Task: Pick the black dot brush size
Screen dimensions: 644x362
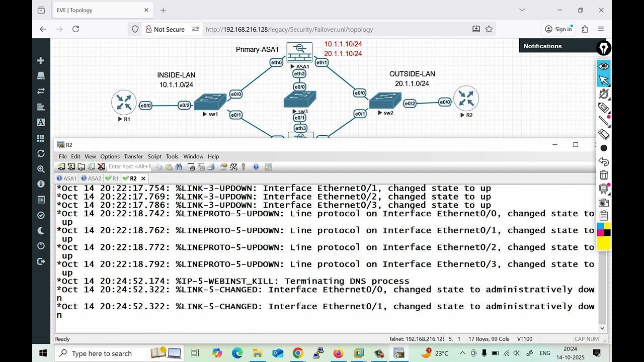Action: (x=604, y=148)
